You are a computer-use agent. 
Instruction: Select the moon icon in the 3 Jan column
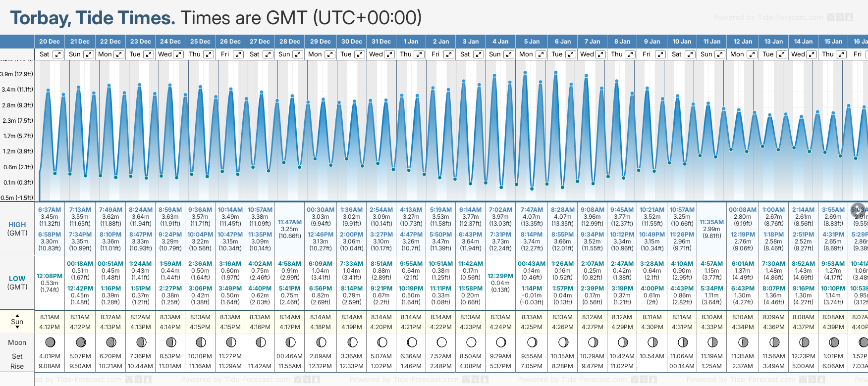click(471, 342)
